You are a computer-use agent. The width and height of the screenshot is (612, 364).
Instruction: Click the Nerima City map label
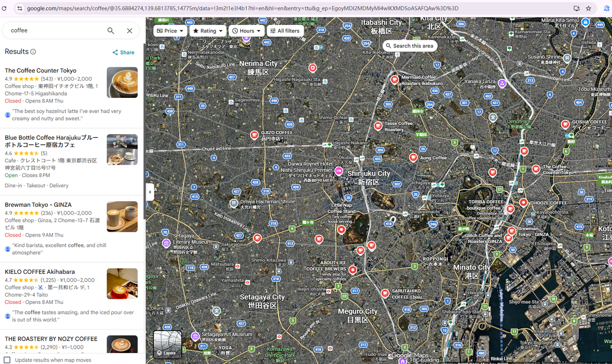tap(258, 67)
